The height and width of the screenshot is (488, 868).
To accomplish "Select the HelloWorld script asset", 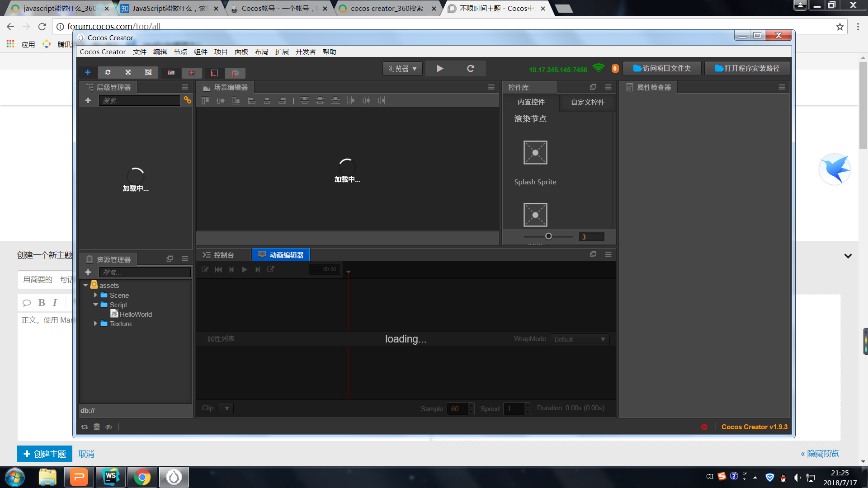I will tap(136, 314).
